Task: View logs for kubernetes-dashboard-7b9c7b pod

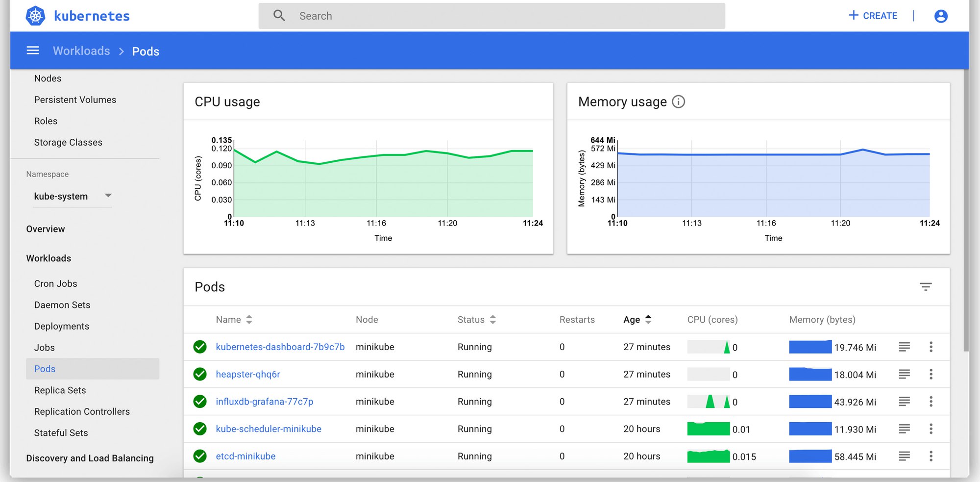Action: [905, 347]
